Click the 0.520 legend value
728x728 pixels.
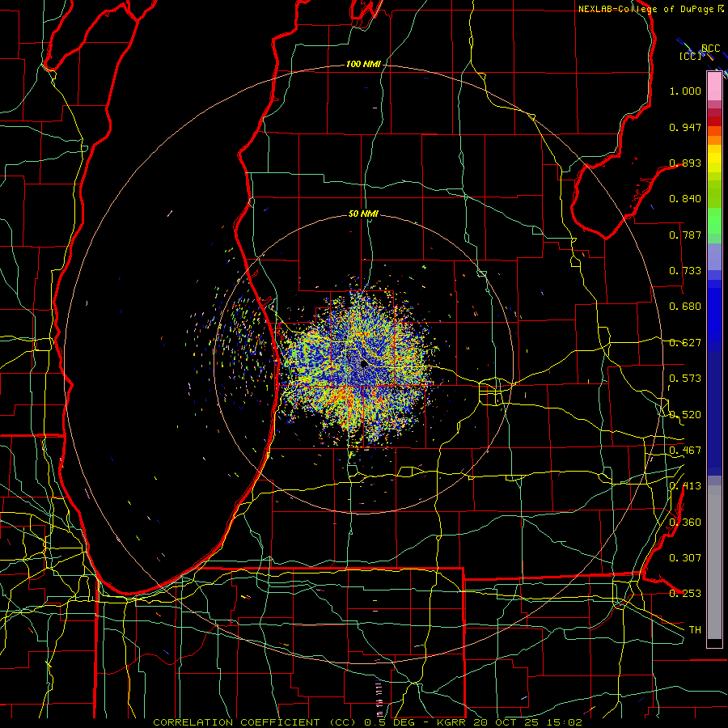click(x=685, y=415)
